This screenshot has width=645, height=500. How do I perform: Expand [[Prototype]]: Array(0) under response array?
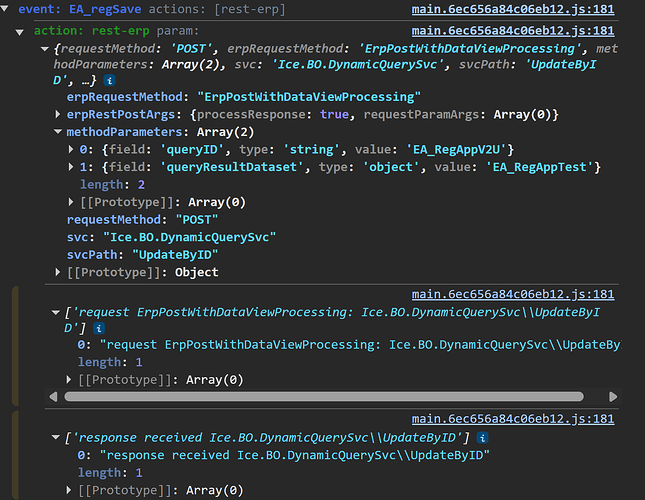[x=70, y=490]
